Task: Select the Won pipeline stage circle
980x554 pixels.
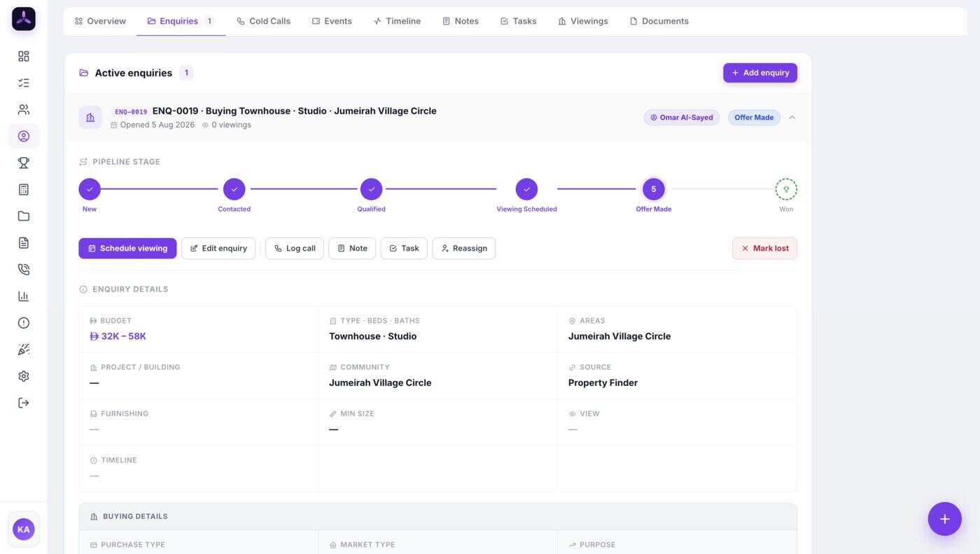Action: (x=786, y=189)
